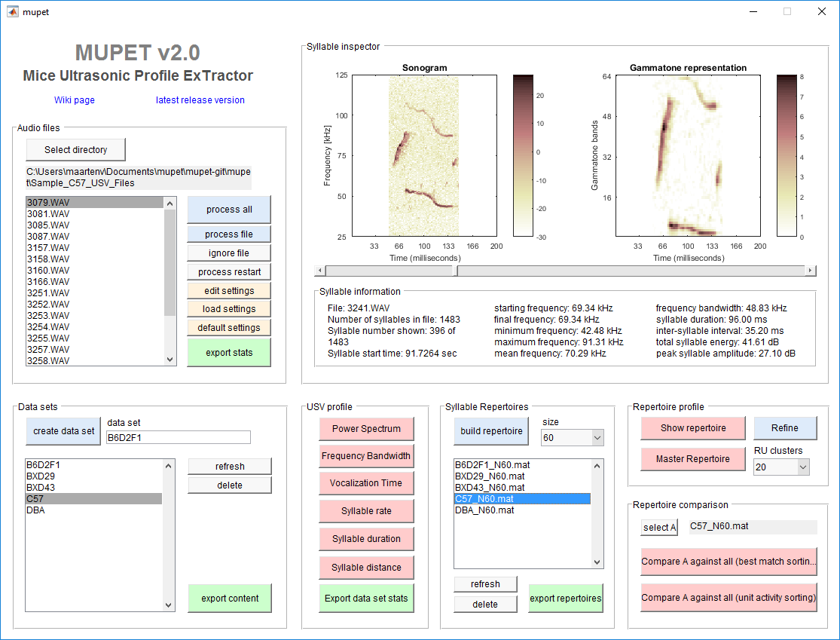Focus the data set name field
Image resolution: width=840 pixels, height=640 pixels.
[179, 437]
